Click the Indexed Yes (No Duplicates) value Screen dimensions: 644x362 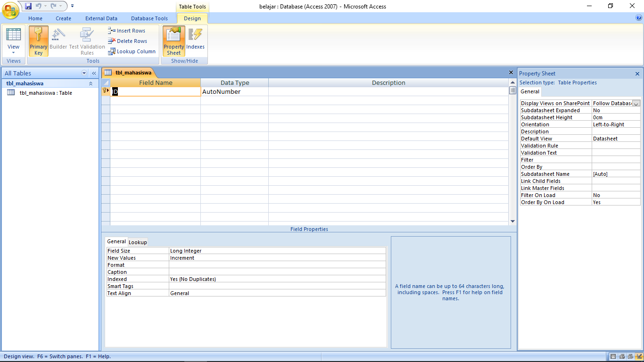pyautogui.click(x=277, y=279)
